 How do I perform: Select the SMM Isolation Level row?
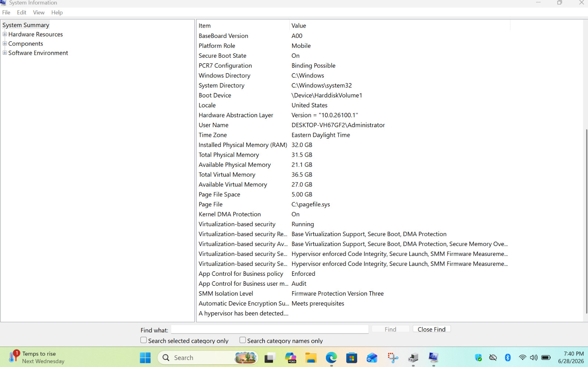click(353, 293)
